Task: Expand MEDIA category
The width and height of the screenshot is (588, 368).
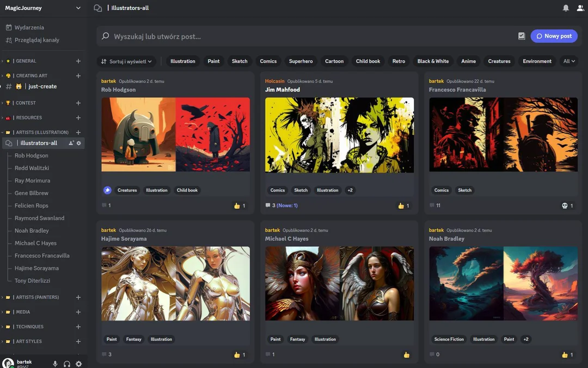Action: click(22, 312)
